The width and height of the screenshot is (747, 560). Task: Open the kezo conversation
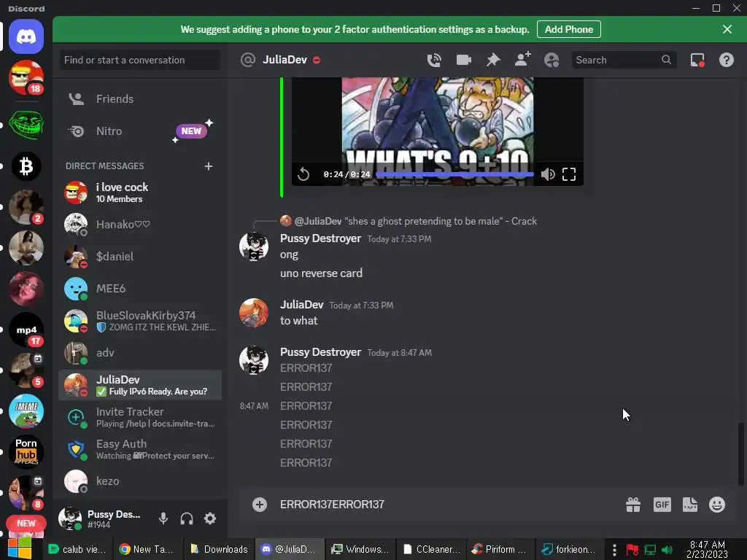139,481
